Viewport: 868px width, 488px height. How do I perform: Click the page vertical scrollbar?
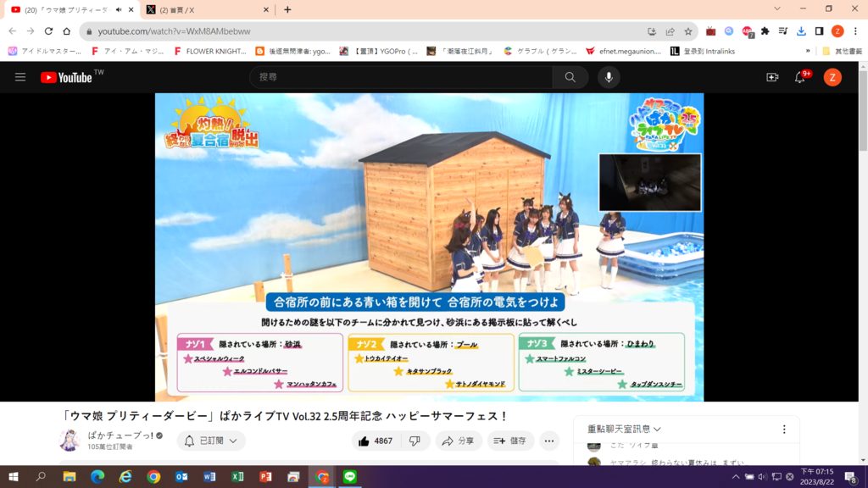[863, 111]
